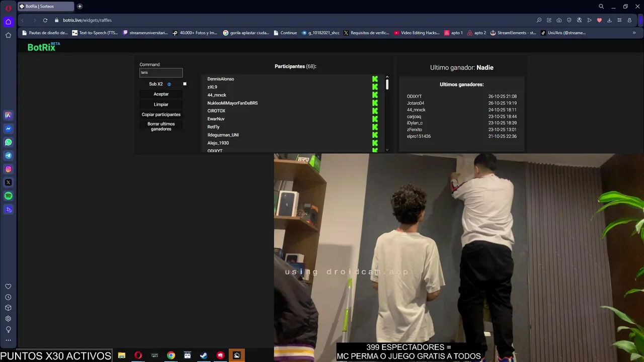Click the address bar URL botrix.live
Image resolution: width=644 pixels, height=362 pixels.
(x=87, y=20)
